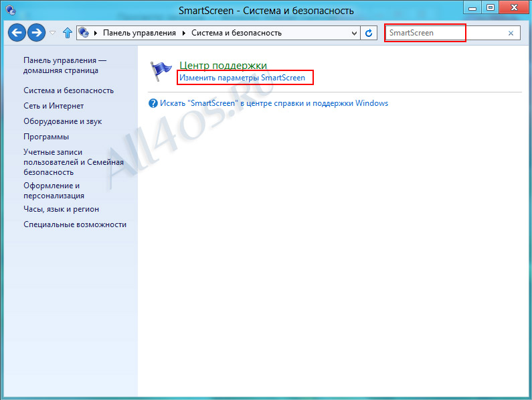Open Оборудование и звук category
Image resolution: width=532 pixels, height=400 pixels.
63,121
